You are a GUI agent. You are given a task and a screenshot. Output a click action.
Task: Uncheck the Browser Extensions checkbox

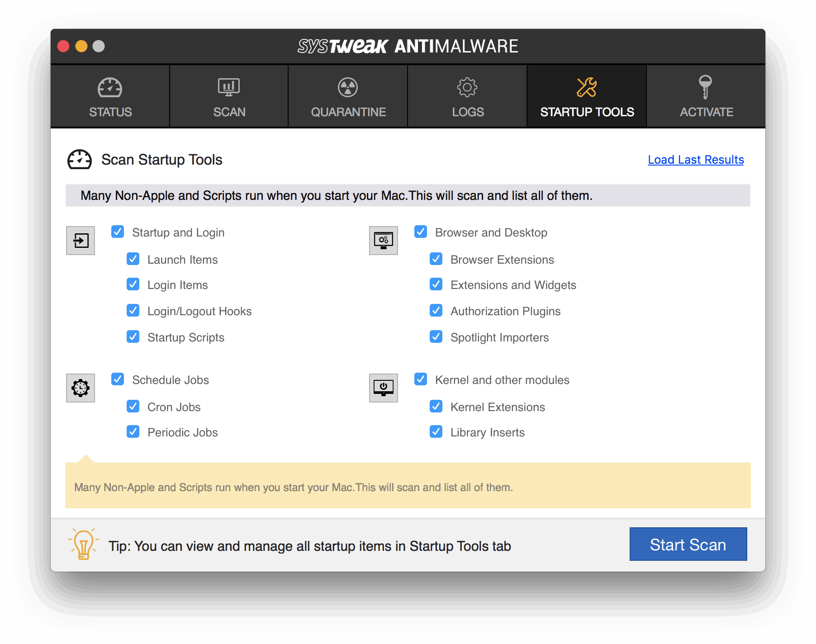[436, 259]
